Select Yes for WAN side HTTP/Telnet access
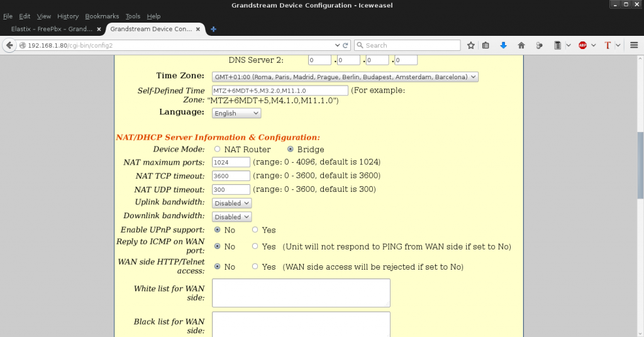The width and height of the screenshot is (644, 337). (x=255, y=267)
